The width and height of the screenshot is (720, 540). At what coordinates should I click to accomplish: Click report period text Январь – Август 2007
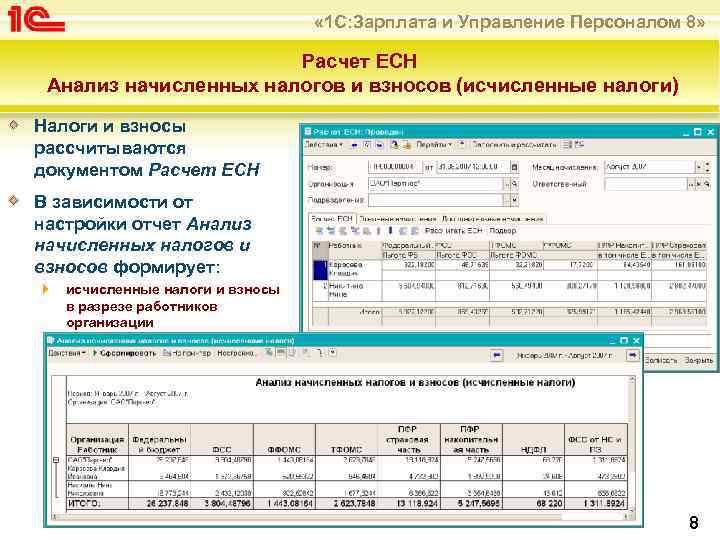(x=564, y=355)
